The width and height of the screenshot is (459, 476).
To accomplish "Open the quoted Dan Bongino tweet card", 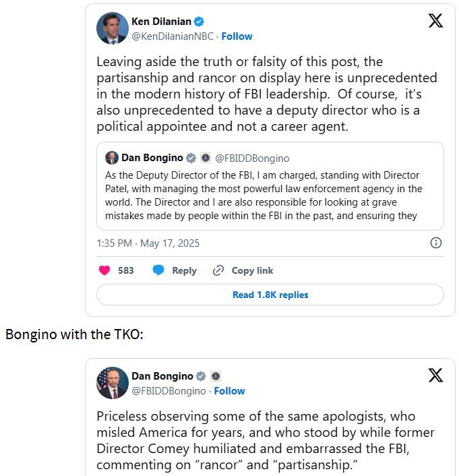I will coord(270,186).
